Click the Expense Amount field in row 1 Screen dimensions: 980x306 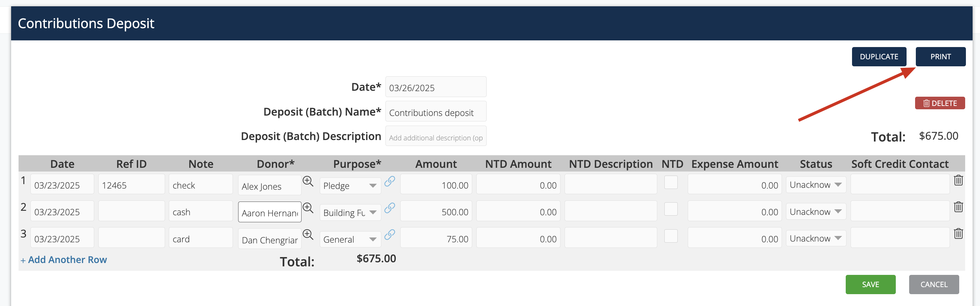pyautogui.click(x=734, y=184)
